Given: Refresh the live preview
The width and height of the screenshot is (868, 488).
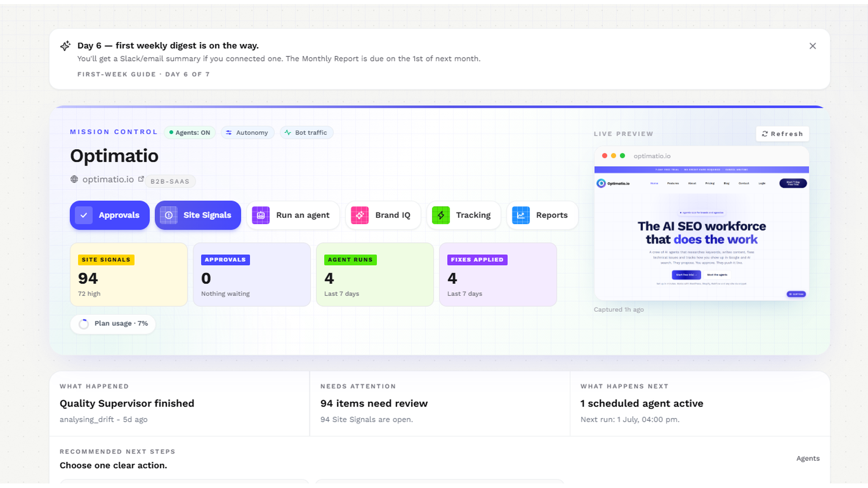Looking at the screenshot, I should point(783,134).
